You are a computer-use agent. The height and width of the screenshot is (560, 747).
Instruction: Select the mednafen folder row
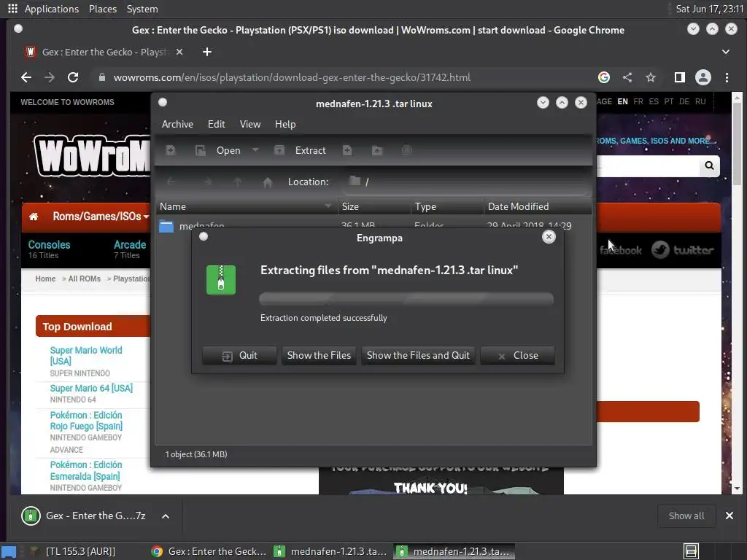(373, 225)
